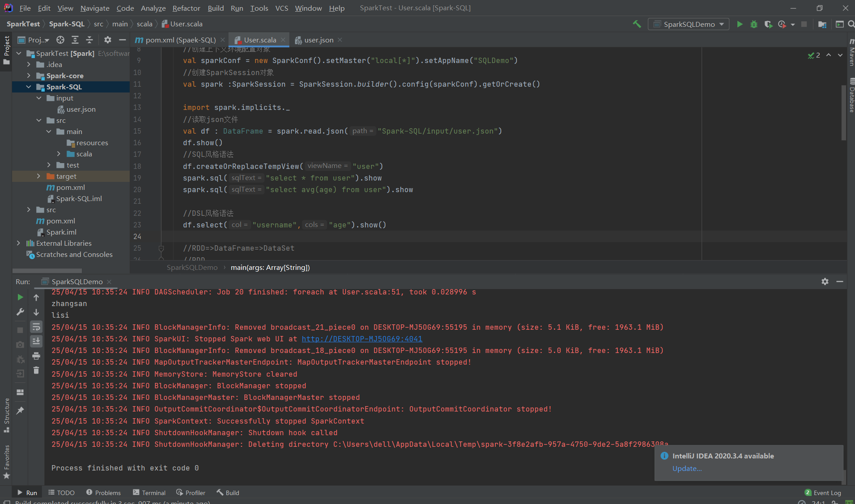Collapse the input folder
The width and height of the screenshot is (855, 504).
(x=39, y=98)
